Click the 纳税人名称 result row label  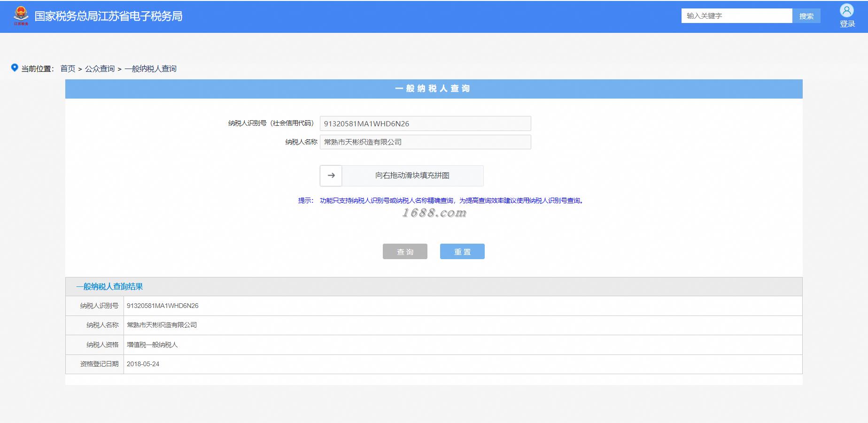point(102,325)
